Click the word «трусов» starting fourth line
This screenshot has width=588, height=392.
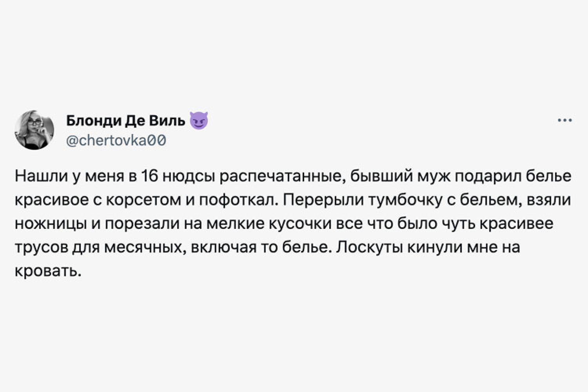[42, 248]
